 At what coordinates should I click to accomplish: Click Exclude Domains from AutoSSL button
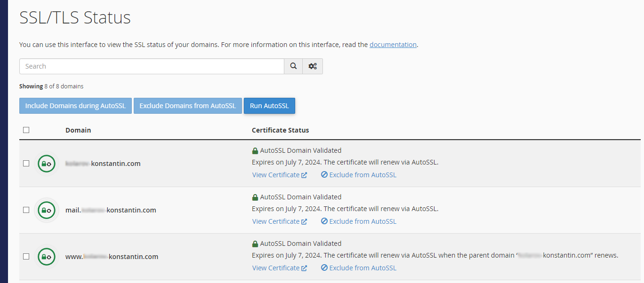tap(187, 106)
